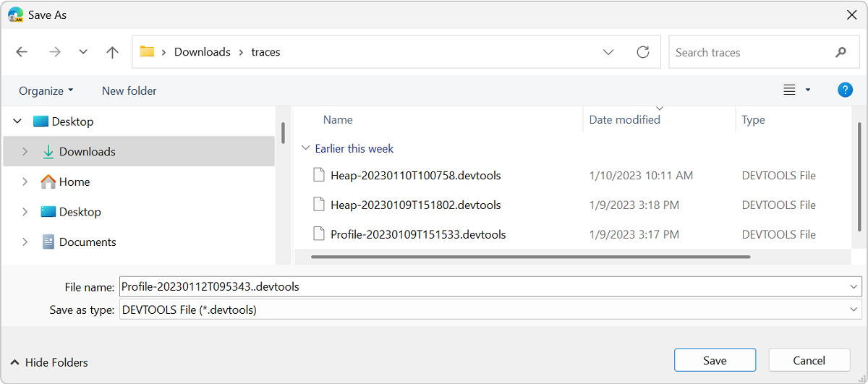Select top-level Desktop in navigation pane
868x384 pixels.
(x=72, y=121)
